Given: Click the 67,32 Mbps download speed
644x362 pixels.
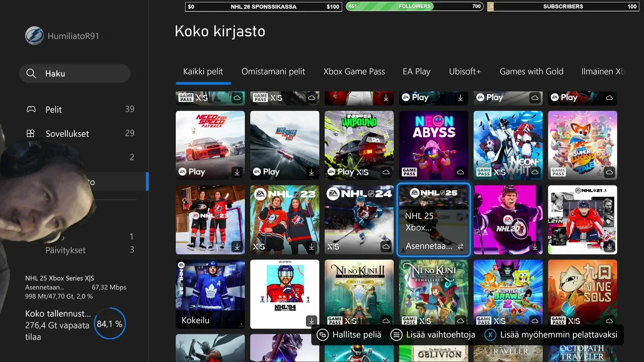Looking at the screenshot, I should pyautogui.click(x=109, y=287).
